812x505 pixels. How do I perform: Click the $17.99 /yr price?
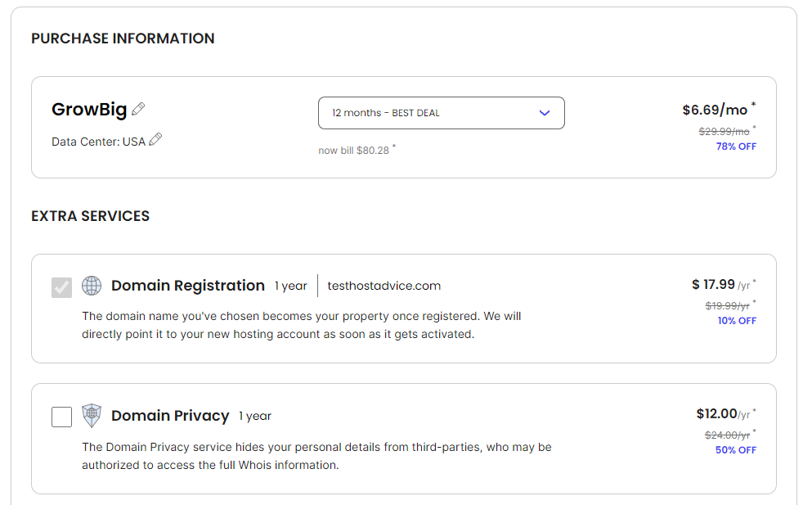coord(721,285)
